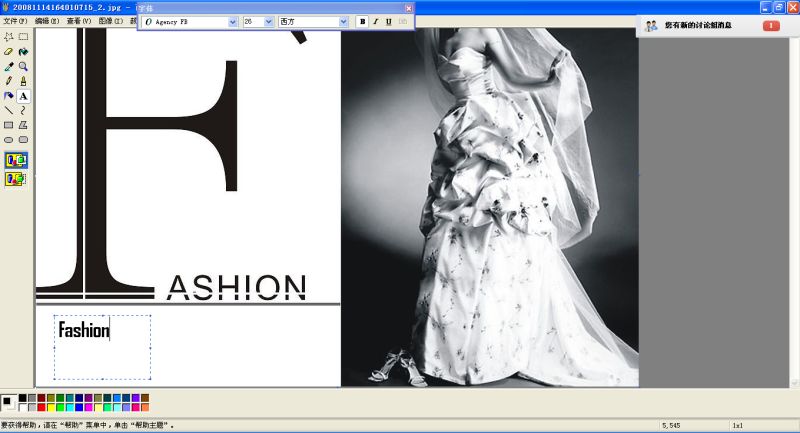Pick bright green from the palette
Viewport: 800px width, 433px height.
(x=60, y=407)
